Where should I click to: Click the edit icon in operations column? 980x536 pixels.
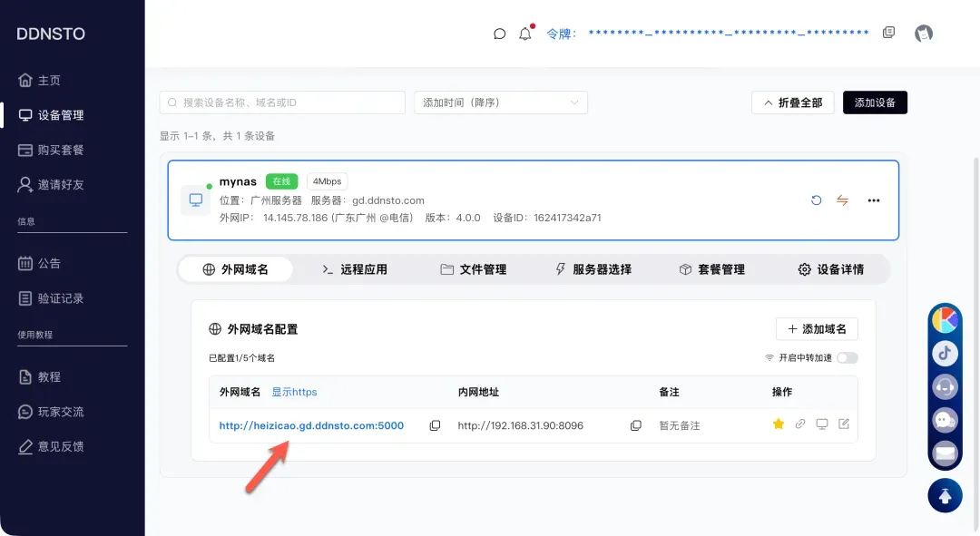[x=844, y=424]
